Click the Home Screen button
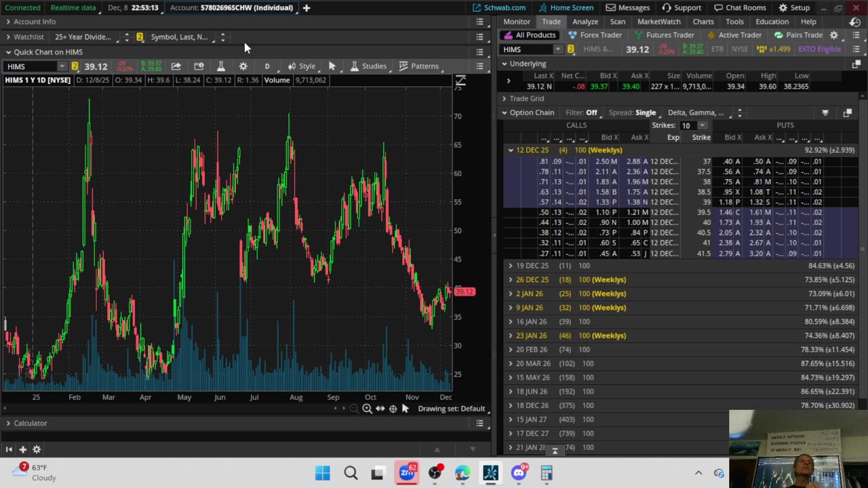The width and height of the screenshot is (868, 488). tap(566, 7)
